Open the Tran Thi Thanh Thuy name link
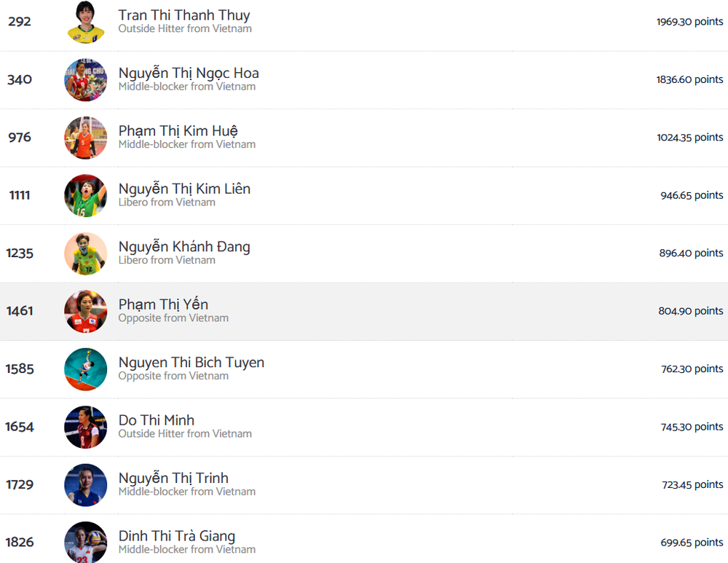Screen dimensions: 728x563 click(184, 15)
